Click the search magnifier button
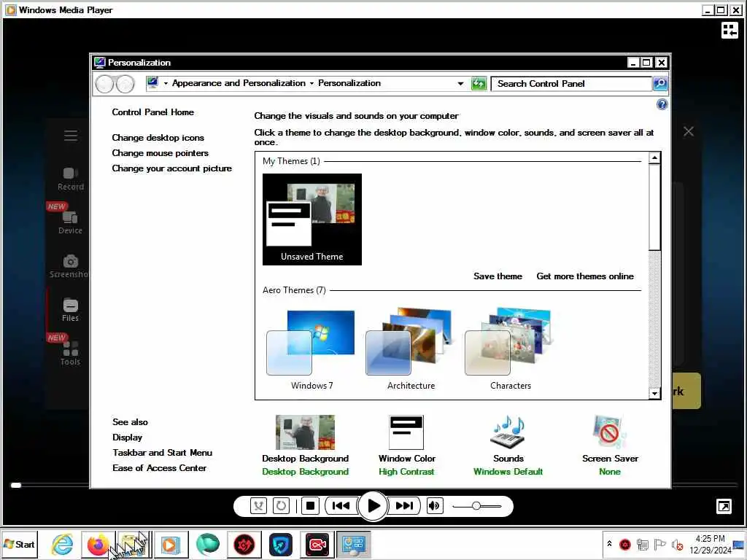747x560 pixels. (x=659, y=84)
